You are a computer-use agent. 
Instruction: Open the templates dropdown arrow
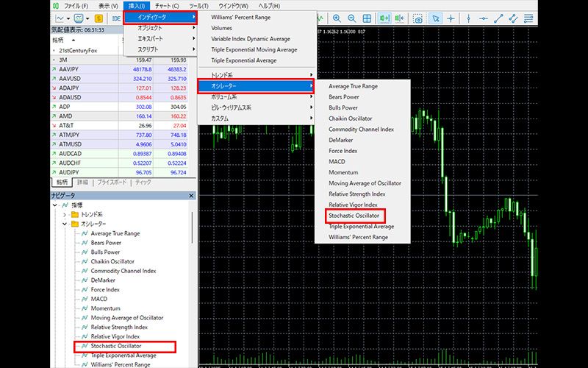point(87,18)
